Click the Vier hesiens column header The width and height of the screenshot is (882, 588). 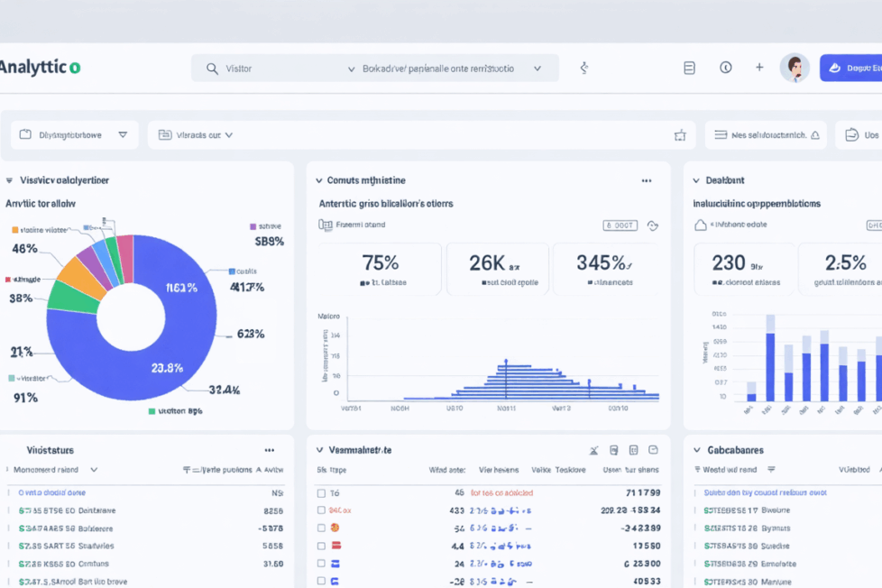[x=499, y=470]
